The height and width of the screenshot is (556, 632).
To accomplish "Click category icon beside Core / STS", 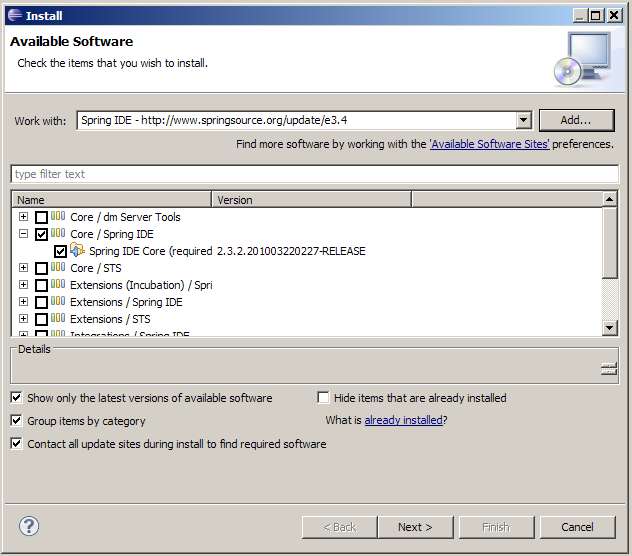I will (x=58, y=267).
